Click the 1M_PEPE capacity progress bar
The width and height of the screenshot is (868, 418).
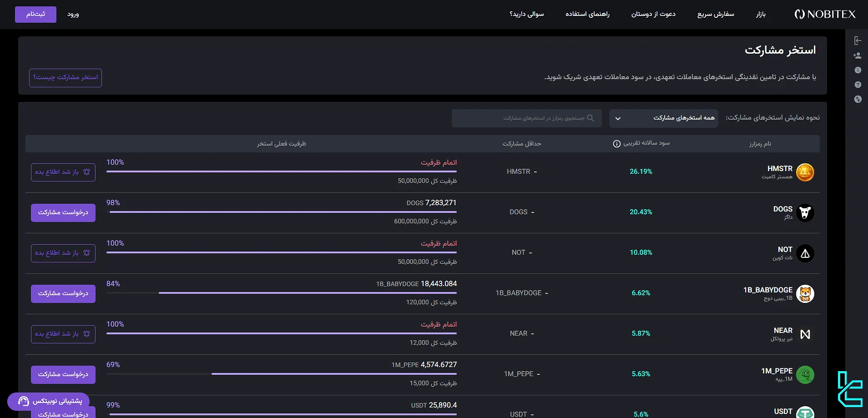tap(282, 374)
